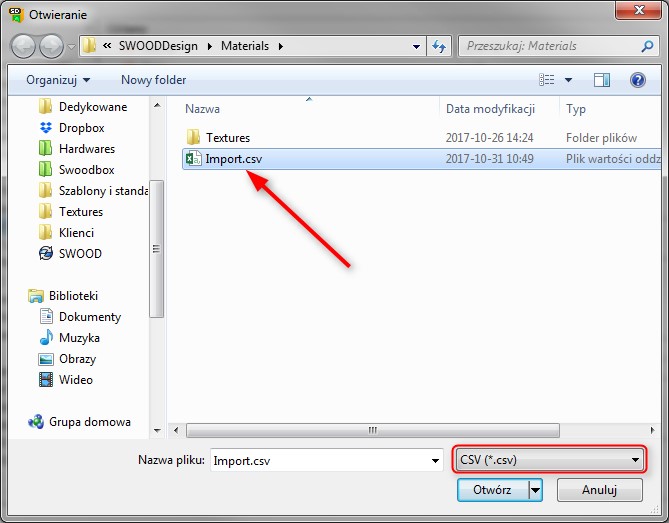Click the refresh icon beside address bar
The width and height of the screenshot is (669, 523).
[x=438, y=46]
